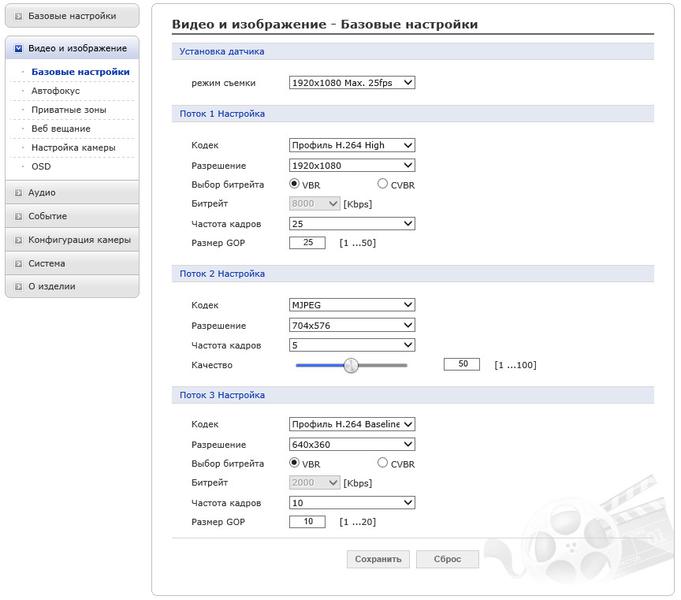This screenshot has height=600, width=681.
Task: Open Поток 3 Битрейт dropdown showing 2000
Action: coord(314,482)
